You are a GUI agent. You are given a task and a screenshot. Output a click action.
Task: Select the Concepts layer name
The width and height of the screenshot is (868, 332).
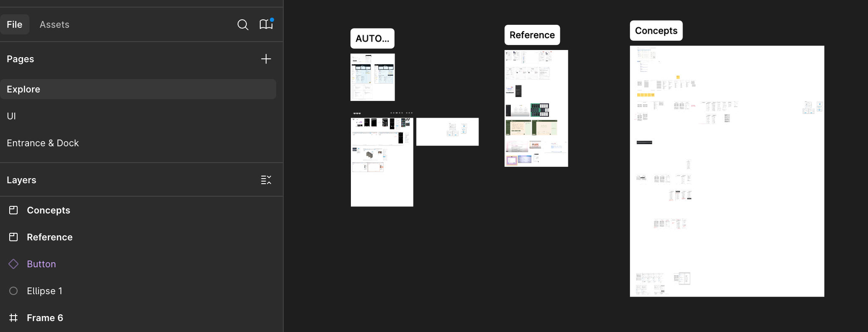coord(49,210)
